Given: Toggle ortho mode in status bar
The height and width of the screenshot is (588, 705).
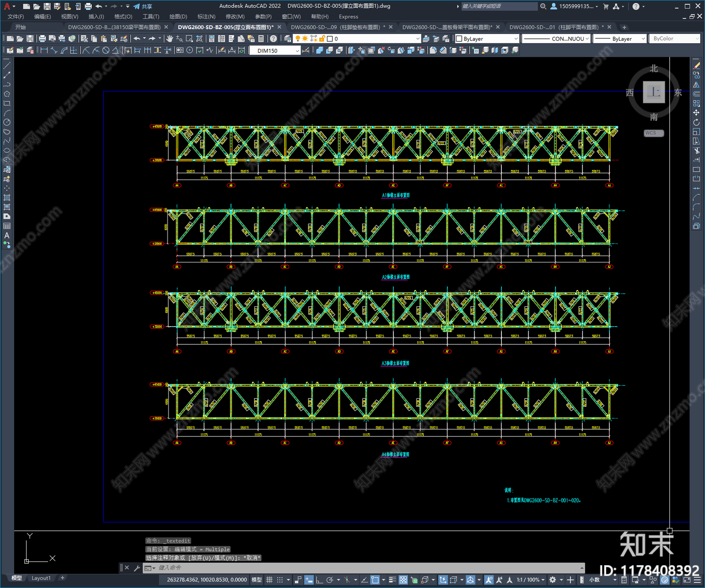Looking at the screenshot, I should [x=319, y=580].
